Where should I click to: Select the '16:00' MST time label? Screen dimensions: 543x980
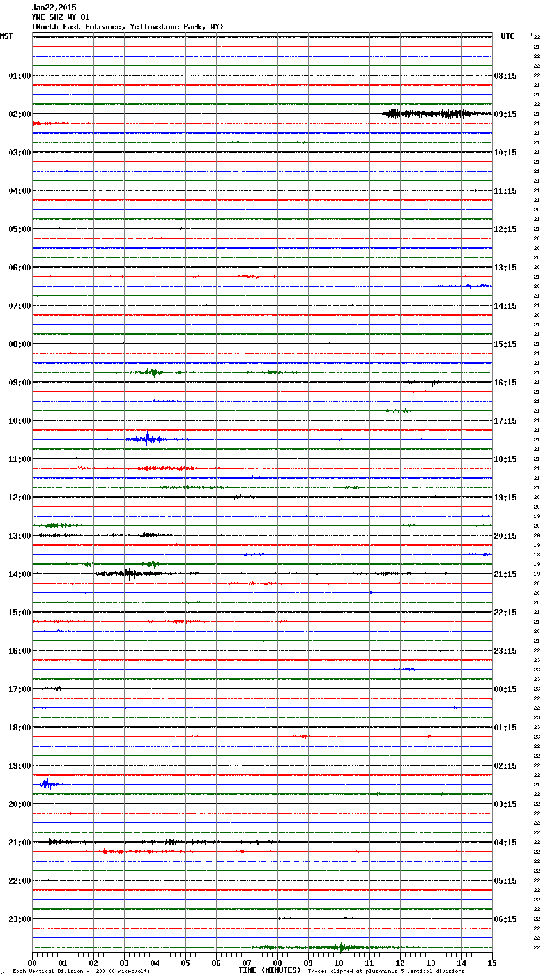20,651
